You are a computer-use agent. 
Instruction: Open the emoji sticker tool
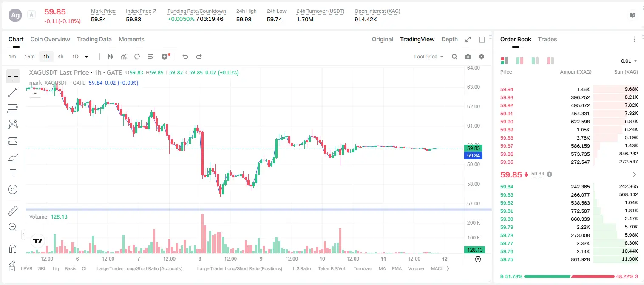click(13, 189)
